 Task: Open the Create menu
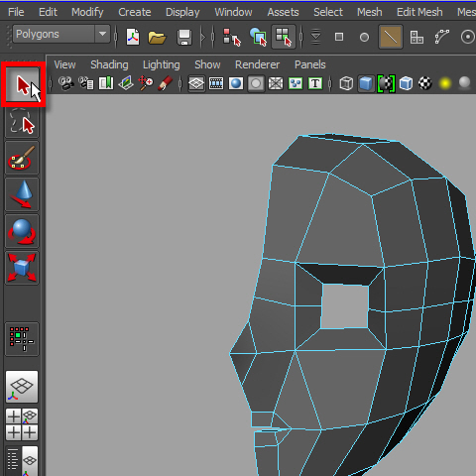pyautogui.click(x=135, y=12)
